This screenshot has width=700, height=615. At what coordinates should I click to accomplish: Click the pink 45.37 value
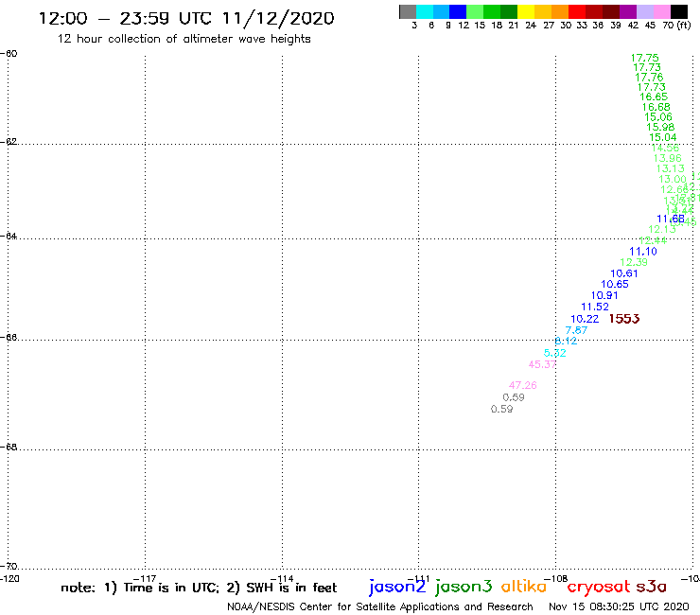click(542, 364)
